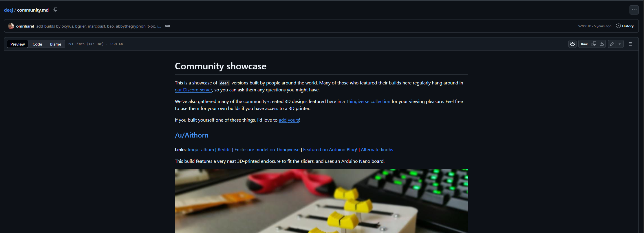
Task: Download the raw file
Action: (602, 44)
